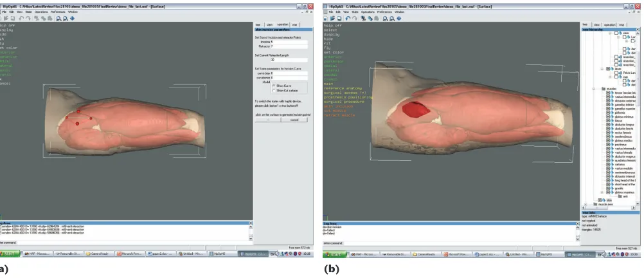Click 'reference anatomy' command in right viewport
Screen dimensions: 644x278
[342, 88]
